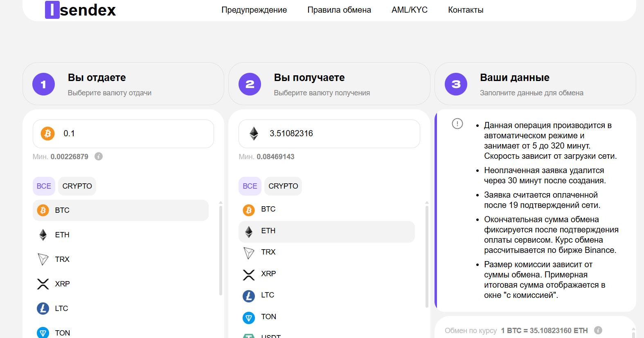
Task: Click the give amount field showing 0.1
Action: tap(123, 134)
